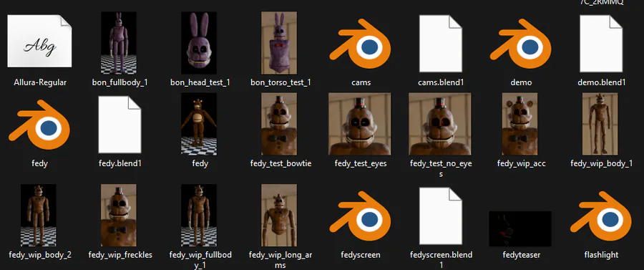This screenshot has height=270, width=644.
Task: Select the bon_fullbody_1 image thumbnail
Action: click(x=119, y=43)
